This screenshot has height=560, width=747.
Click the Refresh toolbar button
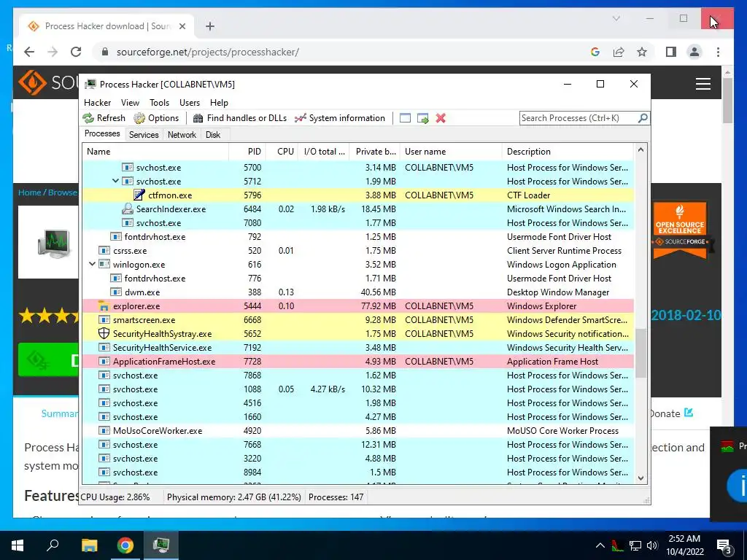(104, 118)
